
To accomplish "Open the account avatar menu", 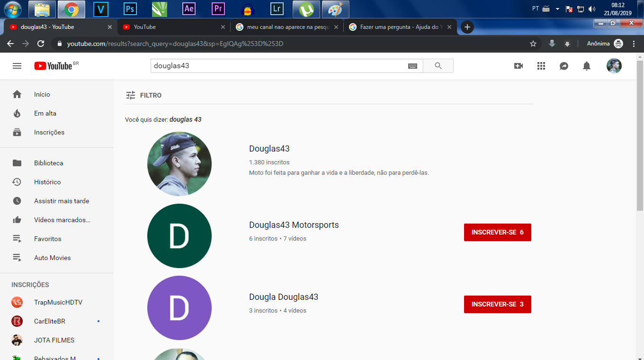I will (x=614, y=66).
